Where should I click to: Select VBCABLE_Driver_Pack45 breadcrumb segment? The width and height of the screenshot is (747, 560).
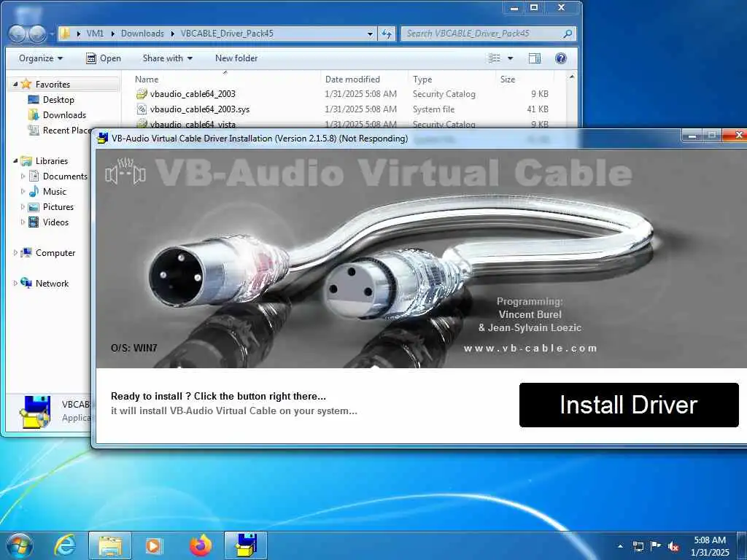(227, 34)
